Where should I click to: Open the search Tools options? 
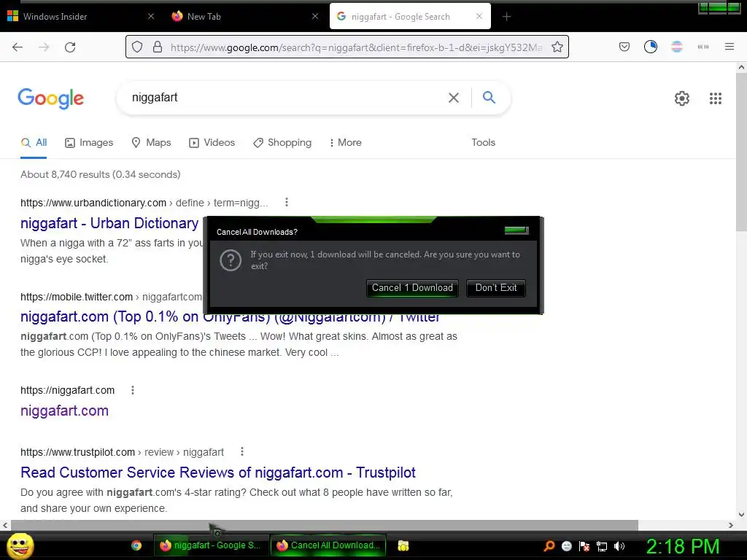pyautogui.click(x=484, y=142)
